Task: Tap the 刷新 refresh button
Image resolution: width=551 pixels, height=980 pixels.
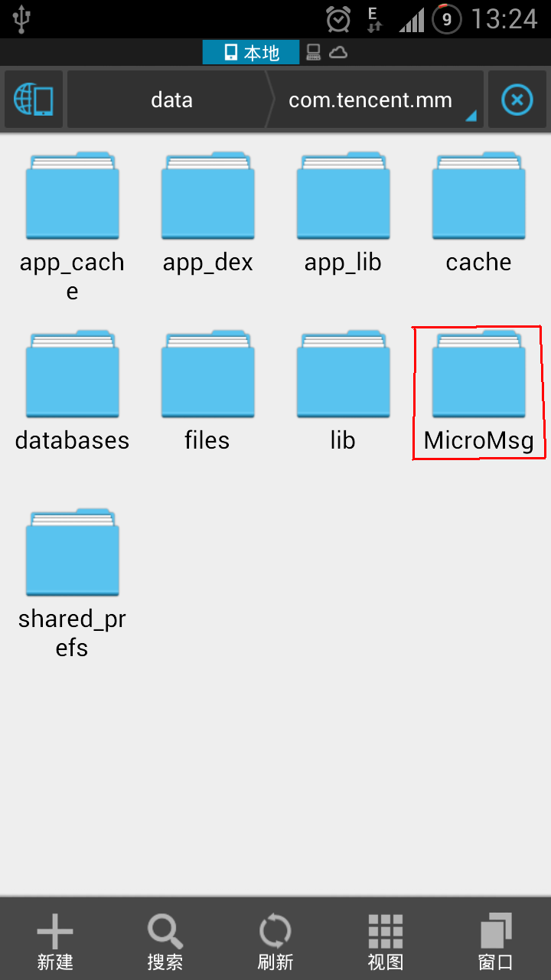Action: (275, 942)
